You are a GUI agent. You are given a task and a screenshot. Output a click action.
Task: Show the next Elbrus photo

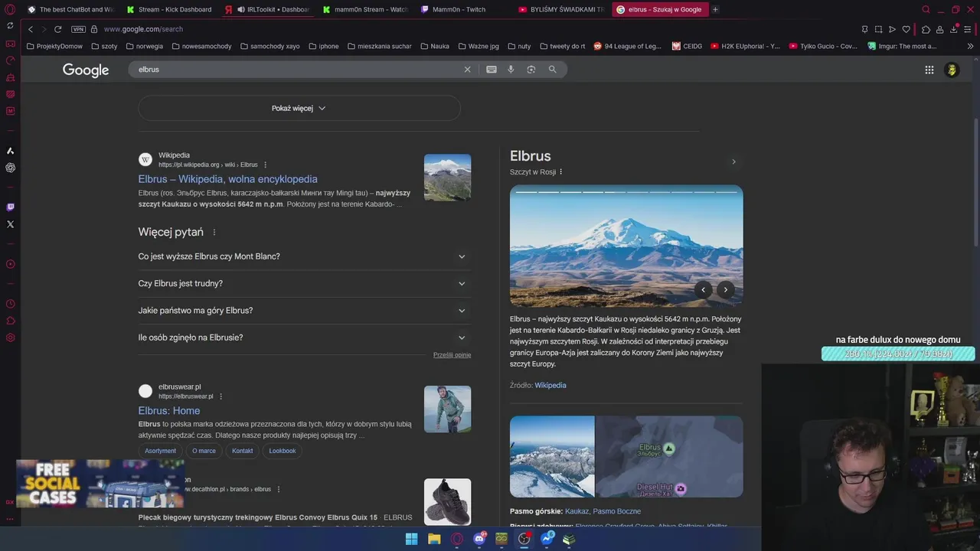(x=725, y=289)
